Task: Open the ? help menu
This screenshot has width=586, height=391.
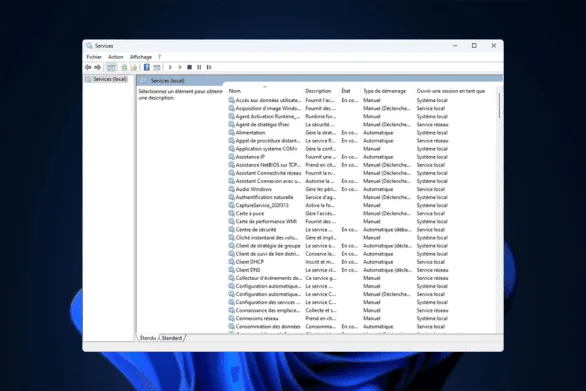Action: pyautogui.click(x=160, y=57)
